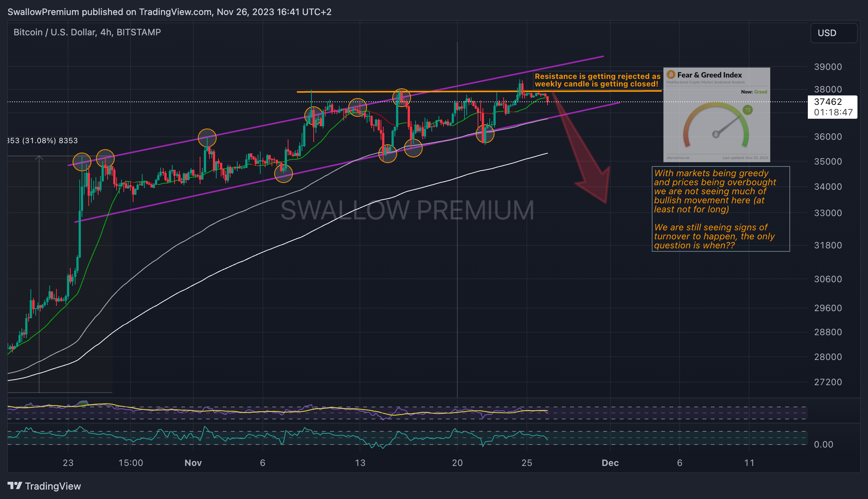Click the 13 date label on time axis

click(360, 463)
